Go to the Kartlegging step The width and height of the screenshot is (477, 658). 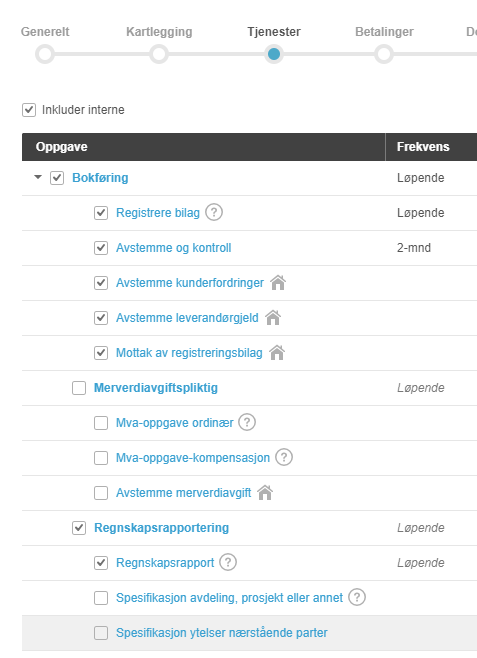159,32
